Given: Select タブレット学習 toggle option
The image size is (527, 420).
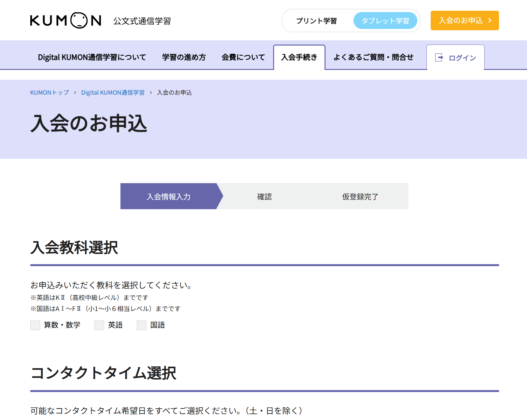Looking at the screenshot, I should coord(385,21).
